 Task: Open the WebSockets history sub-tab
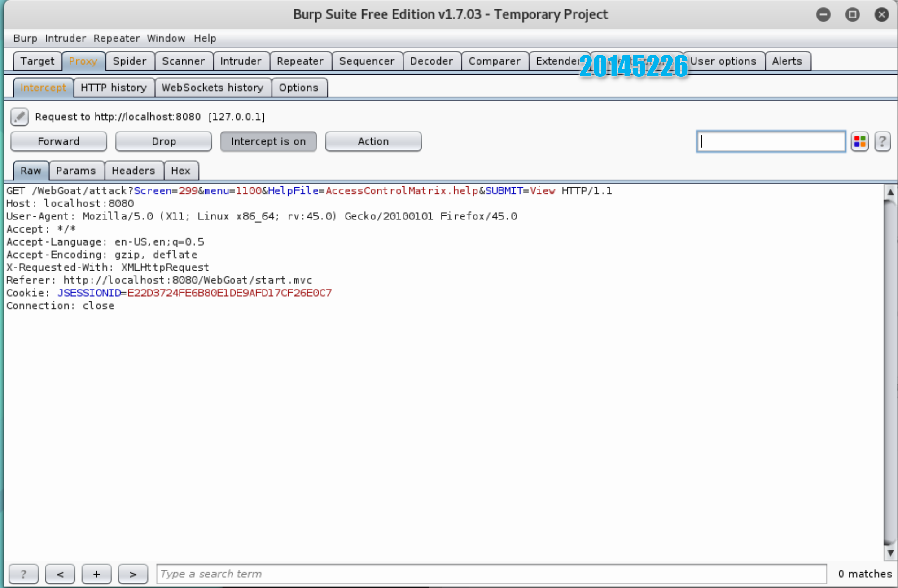(x=212, y=88)
